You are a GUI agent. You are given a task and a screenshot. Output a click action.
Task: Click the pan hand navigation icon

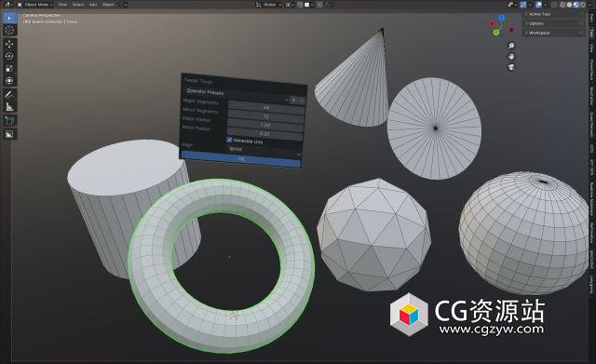pos(511,56)
